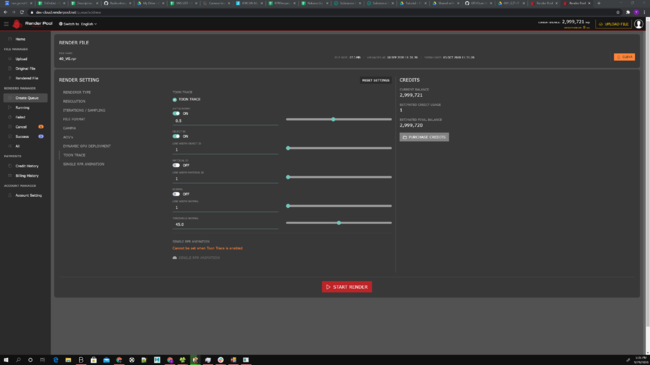Click the 0.5 value input field
Screen dimensions: 650x365
[x=225, y=121]
